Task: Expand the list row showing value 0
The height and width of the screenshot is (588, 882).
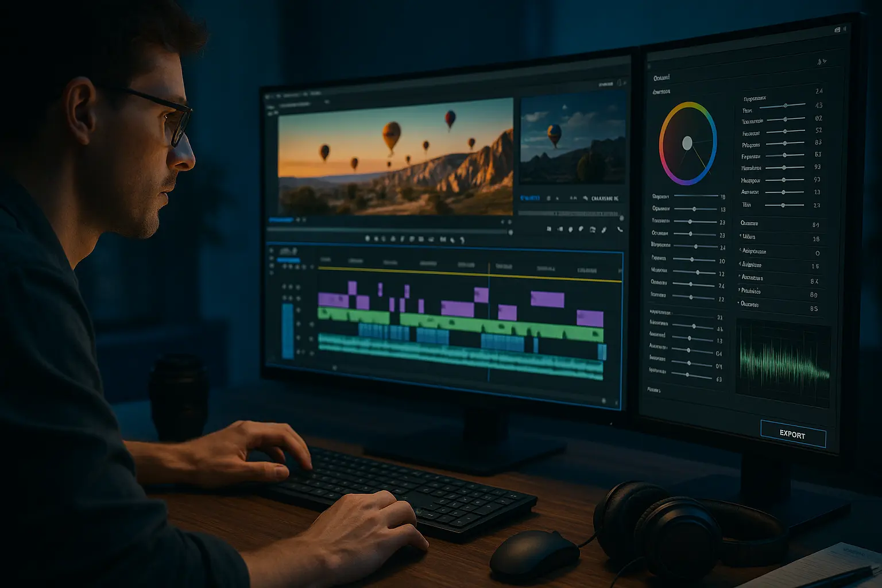Action: [780, 252]
